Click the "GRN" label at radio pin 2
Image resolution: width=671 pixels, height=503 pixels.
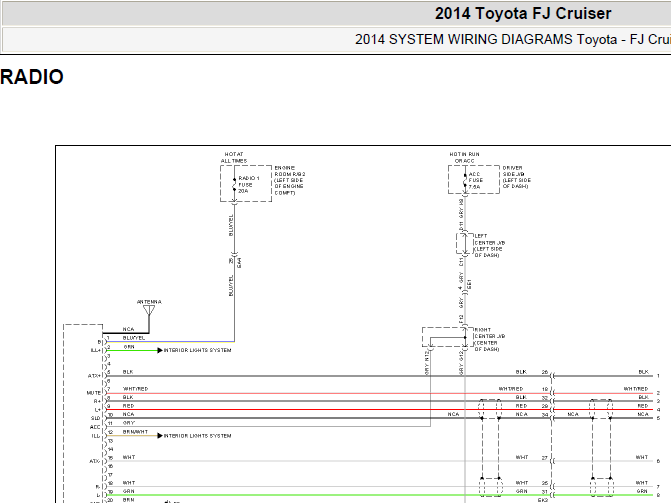pos(129,347)
